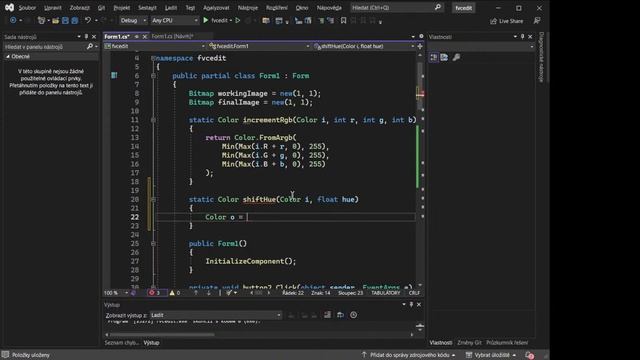Click the new project toolbar icon
This screenshot has width=640, height=360.
41,20
